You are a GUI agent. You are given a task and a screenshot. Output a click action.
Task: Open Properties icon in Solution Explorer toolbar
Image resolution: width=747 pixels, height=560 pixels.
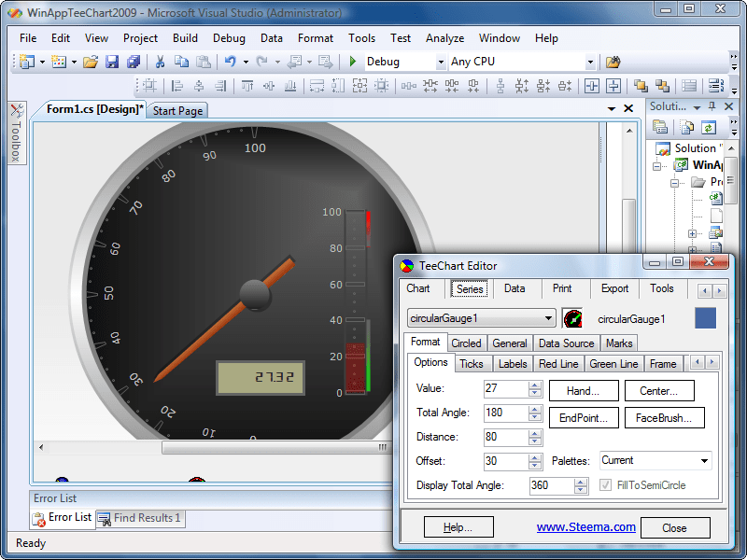point(661,126)
